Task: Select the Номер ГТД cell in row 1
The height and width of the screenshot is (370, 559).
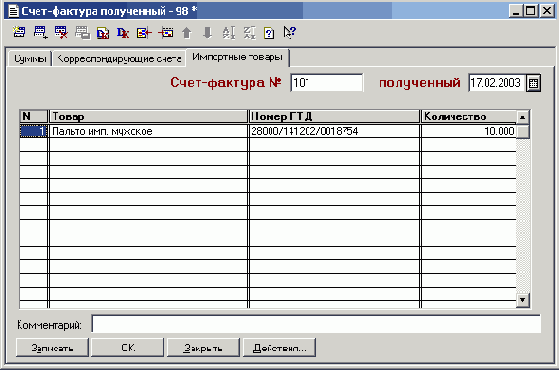Action: [x=334, y=131]
